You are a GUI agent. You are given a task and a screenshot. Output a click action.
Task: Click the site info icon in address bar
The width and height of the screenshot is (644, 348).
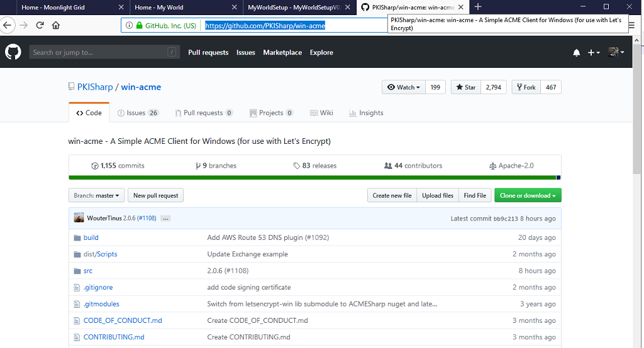pos(129,26)
